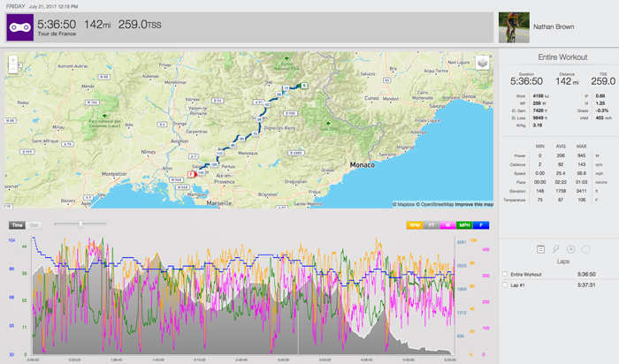Click the average Elevation value 1758

pos(561,191)
